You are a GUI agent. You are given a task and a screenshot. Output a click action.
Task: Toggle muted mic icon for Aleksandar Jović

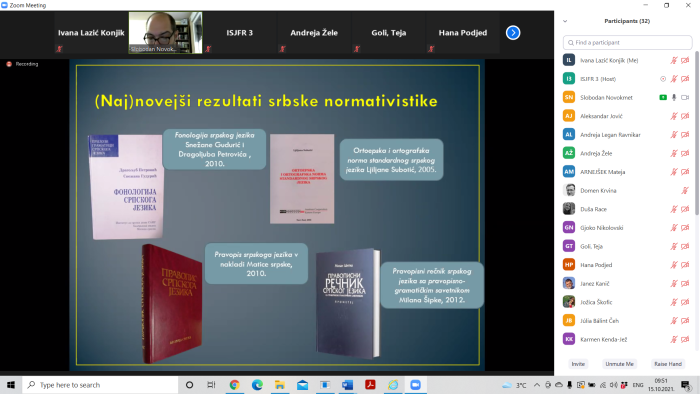pyautogui.click(x=674, y=116)
